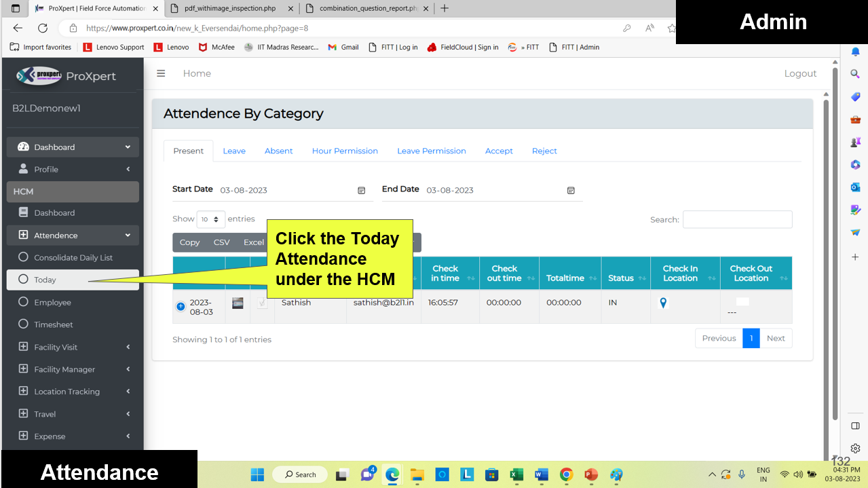Export table using CSV button

tap(221, 242)
